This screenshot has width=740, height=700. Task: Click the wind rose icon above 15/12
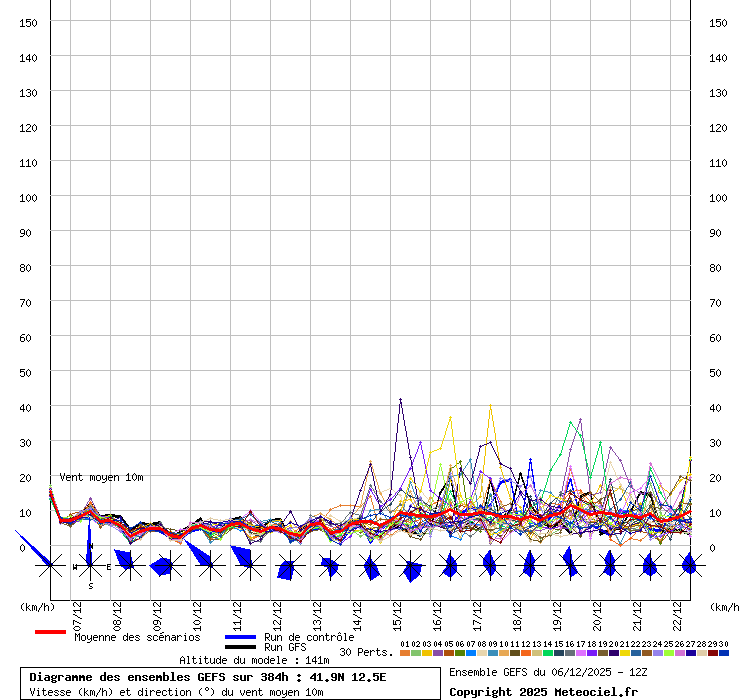[x=410, y=566]
